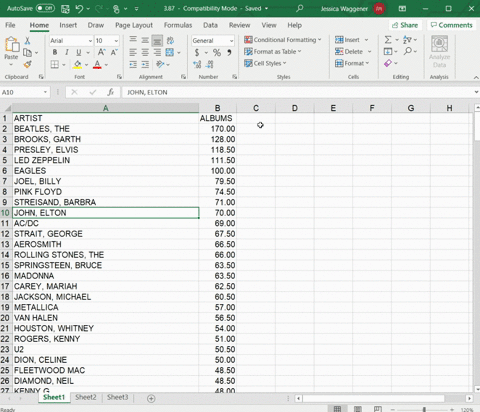Click the Accounting dollar sign icon
Image resolution: width=480 pixels, height=412 pixels.
pos(197,52)
